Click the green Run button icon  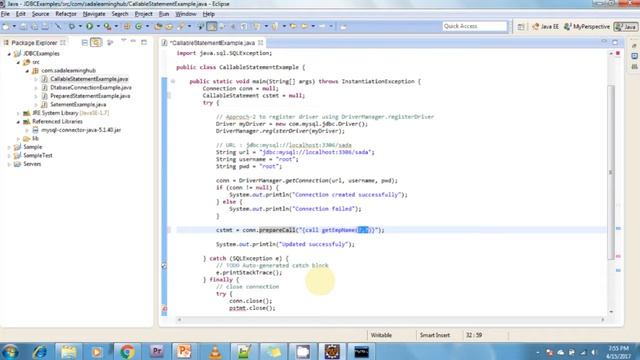[x=89, y=27]
